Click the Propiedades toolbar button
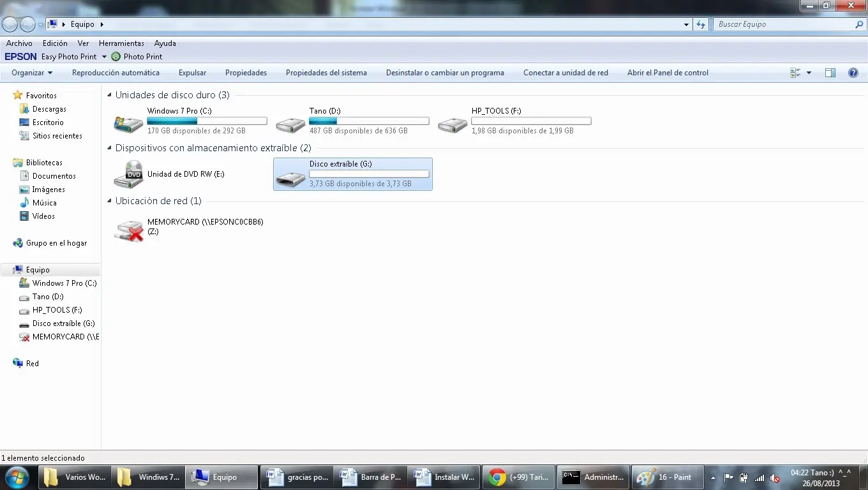 (x=246, y=73)
